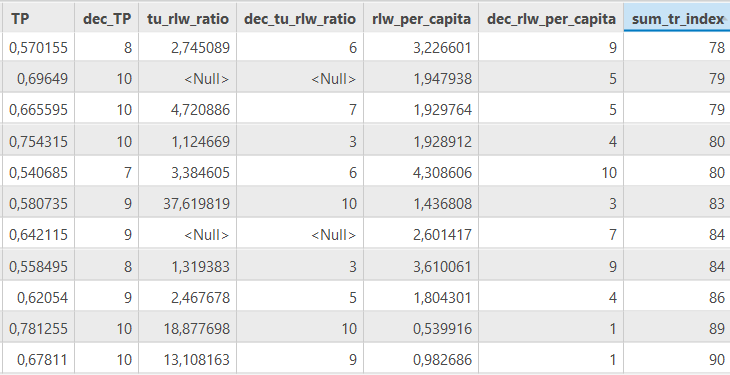Click the TP cell showing 0,62054
The height and width of the screenshot is (375, 730).
[x=39, y=297]
